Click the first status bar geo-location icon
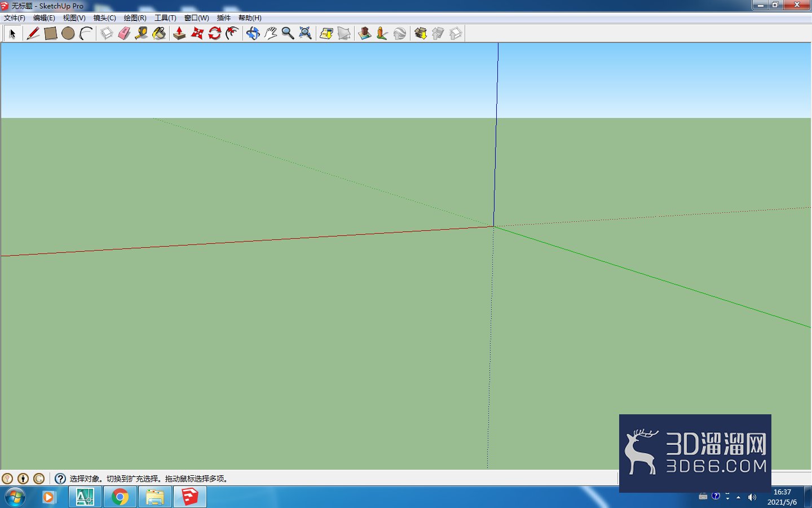Image resolution: width=812 pixels, height=508 pixels. 7,479
